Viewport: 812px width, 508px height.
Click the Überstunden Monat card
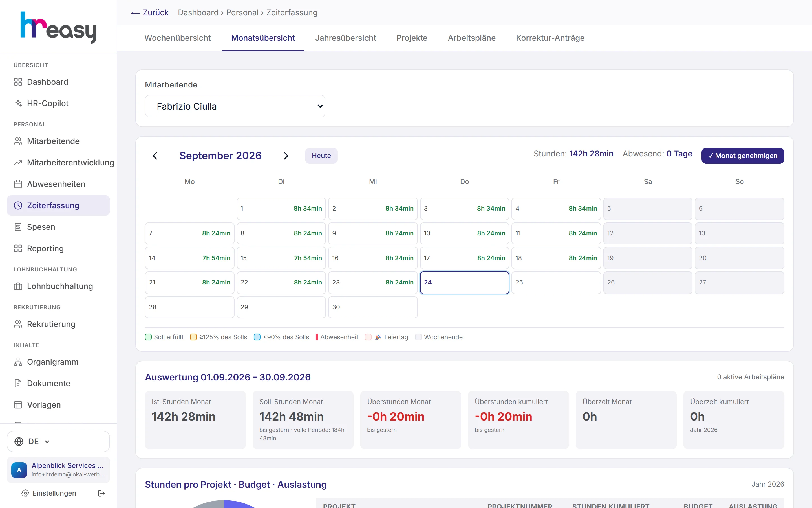click(x=411, y=420)
